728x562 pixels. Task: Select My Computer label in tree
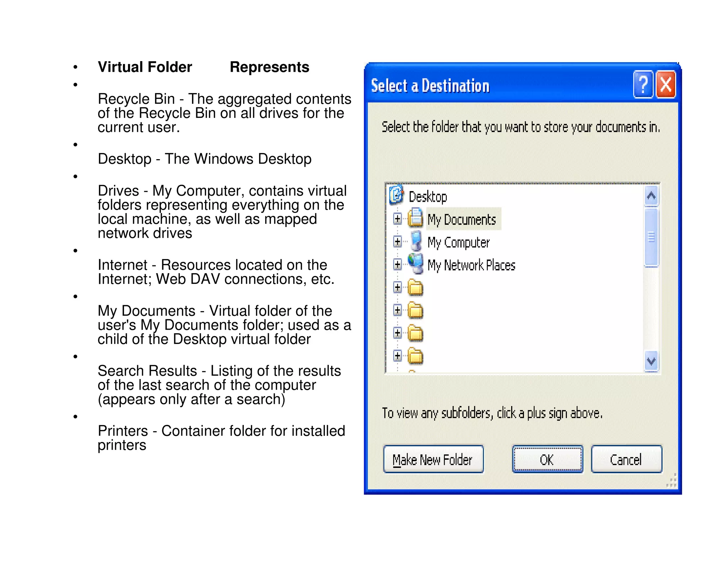pos(459,243)
